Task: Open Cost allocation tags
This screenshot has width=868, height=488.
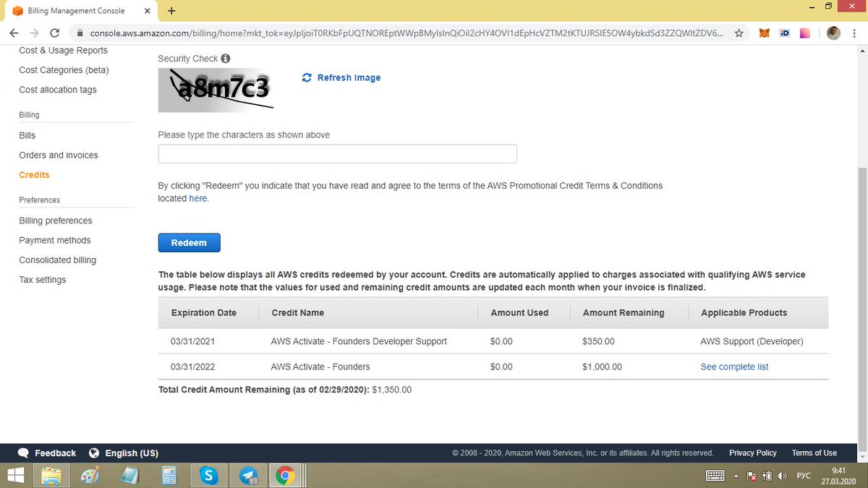Action: click(x=58, y=90)
